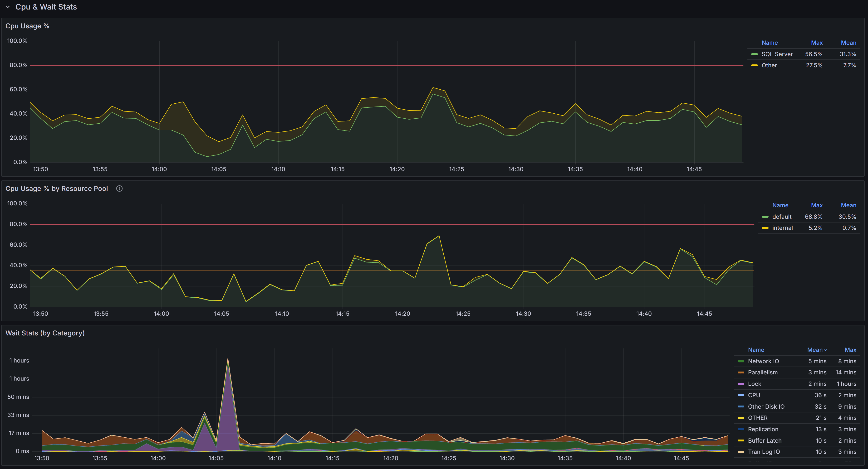
Task: Click the blue Replication legend marker
Action: pyautogui.click(x=741, y=429)
